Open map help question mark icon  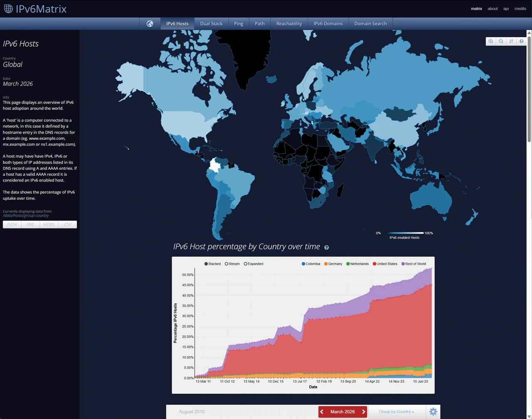pos(522,41)
